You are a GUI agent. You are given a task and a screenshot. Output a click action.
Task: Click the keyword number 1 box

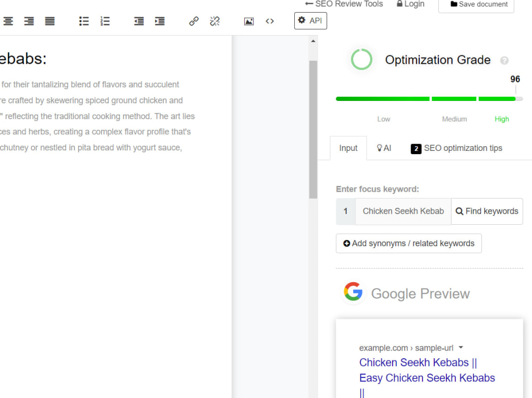pos(345,211)
